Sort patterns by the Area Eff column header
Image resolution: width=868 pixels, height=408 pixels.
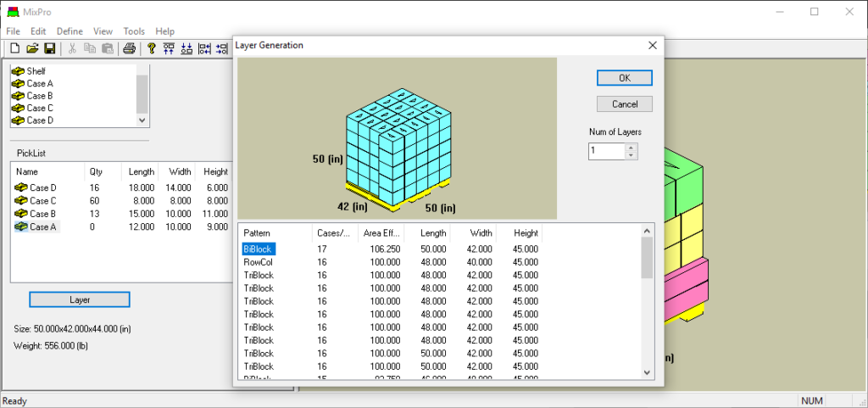click(x=380, y=232)
